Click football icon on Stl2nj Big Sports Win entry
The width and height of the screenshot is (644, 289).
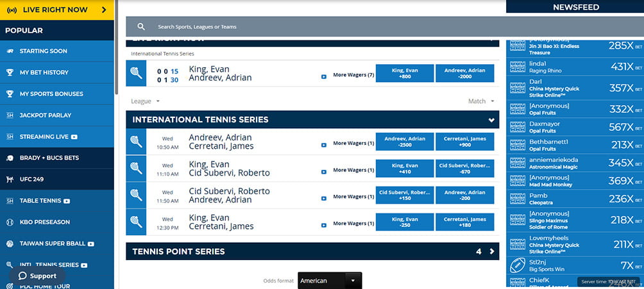coord(518,265)
